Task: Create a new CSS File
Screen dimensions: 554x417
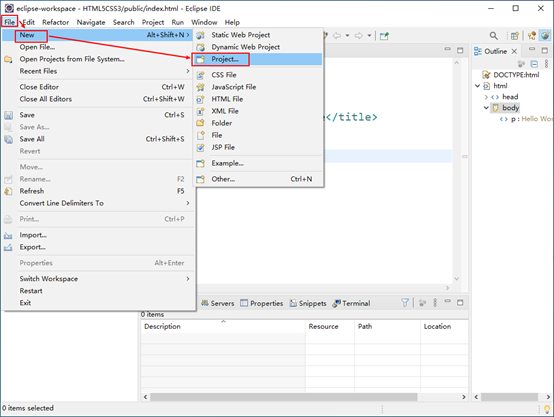Action: click(x=258, y=75)
